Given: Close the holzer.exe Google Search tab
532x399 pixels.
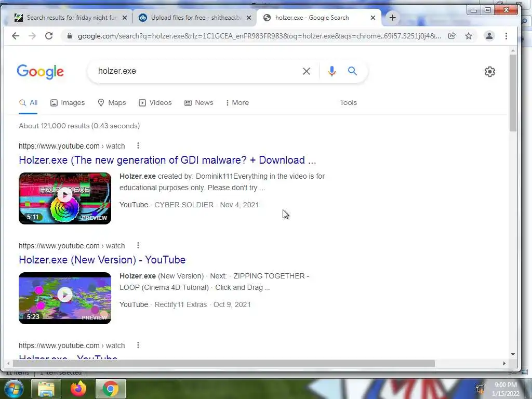Looking at the screenshot, I should point(373,18).
